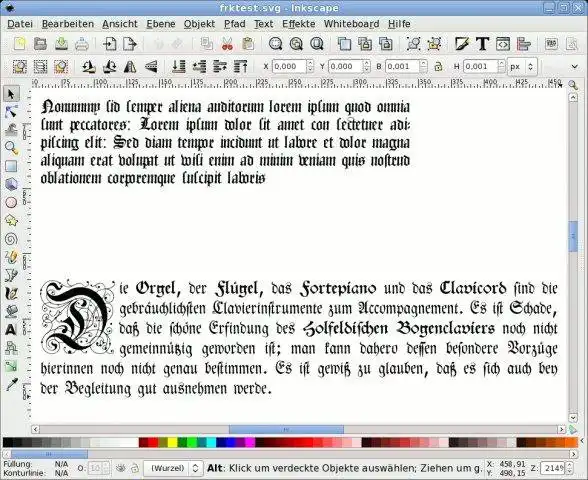Click Select all objects icon
This screenshot has height=480, width=588.
pyautogui.click(x=20, y=67)
